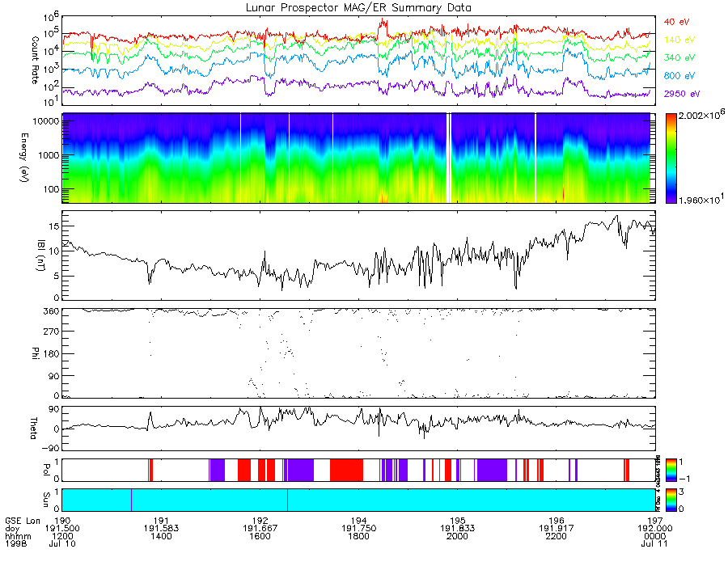Click the 'Pol' axis label
Screen dimensions: 728x566
[46, 470]
